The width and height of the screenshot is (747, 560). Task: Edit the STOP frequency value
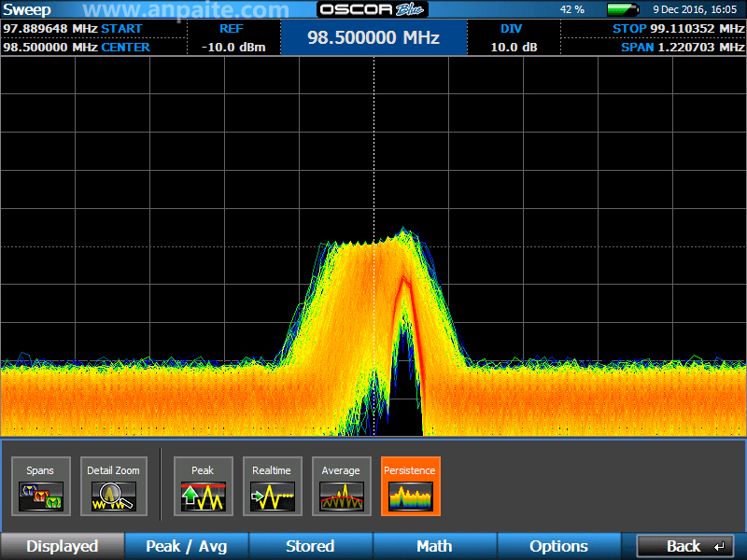[678, 29]
